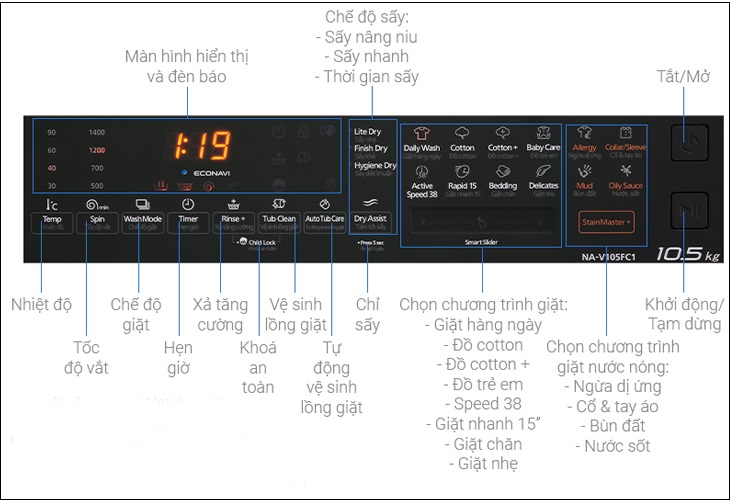Select the Baby Care program icon
730x500 pixels.
tap(543, 133)
